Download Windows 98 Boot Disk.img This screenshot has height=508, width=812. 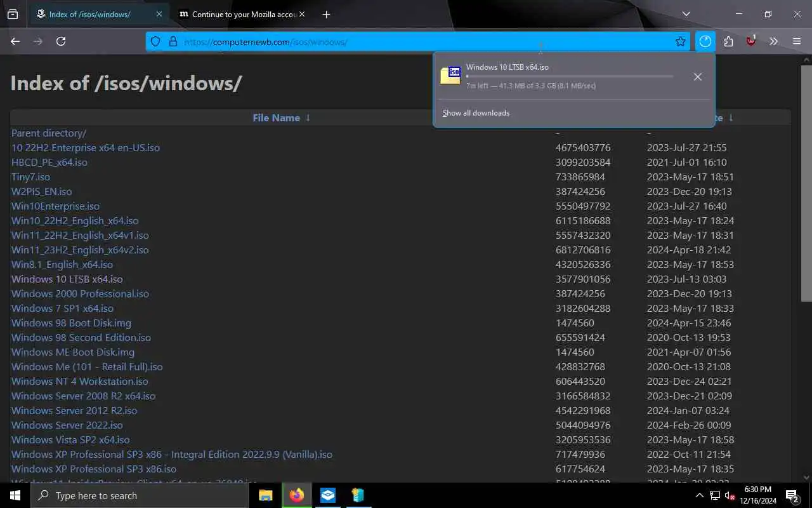[71, 323]
